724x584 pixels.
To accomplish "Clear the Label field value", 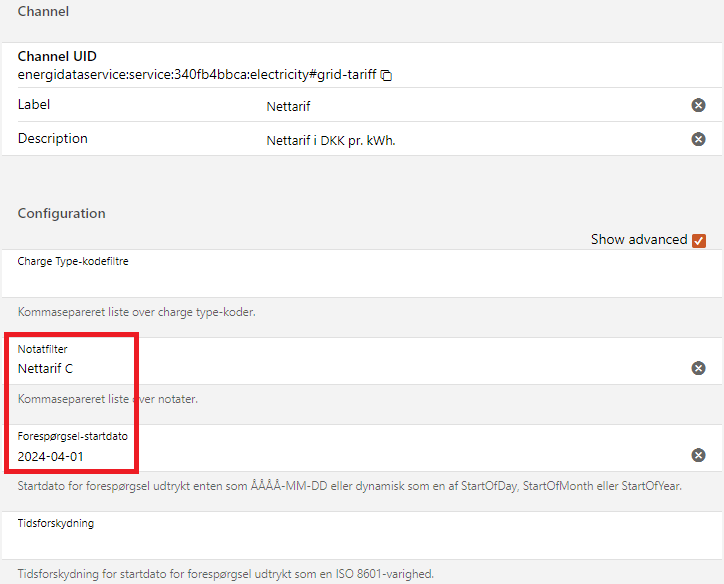I will [698, 105].
